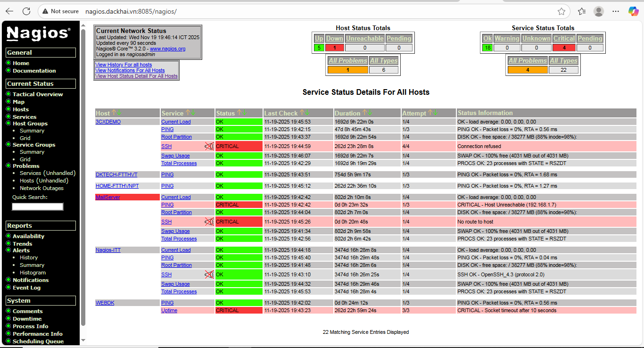644x348 pixels.
Task: Click the Quick Search input field
Action: pos(38,207)
